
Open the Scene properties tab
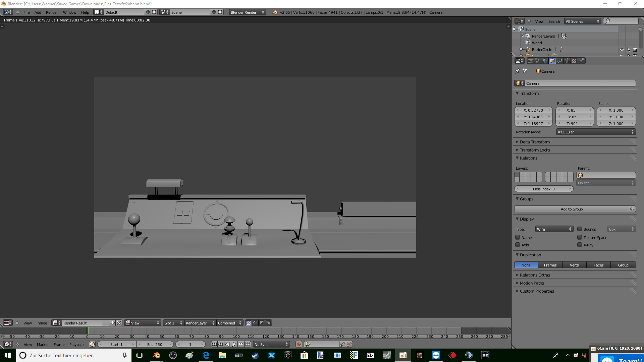tap(537, 61)
